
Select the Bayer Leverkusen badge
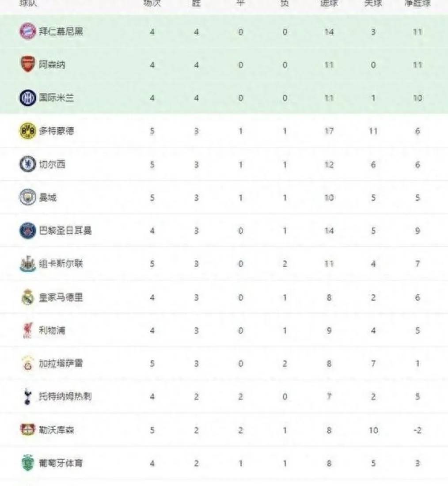(x=27, y=429)
